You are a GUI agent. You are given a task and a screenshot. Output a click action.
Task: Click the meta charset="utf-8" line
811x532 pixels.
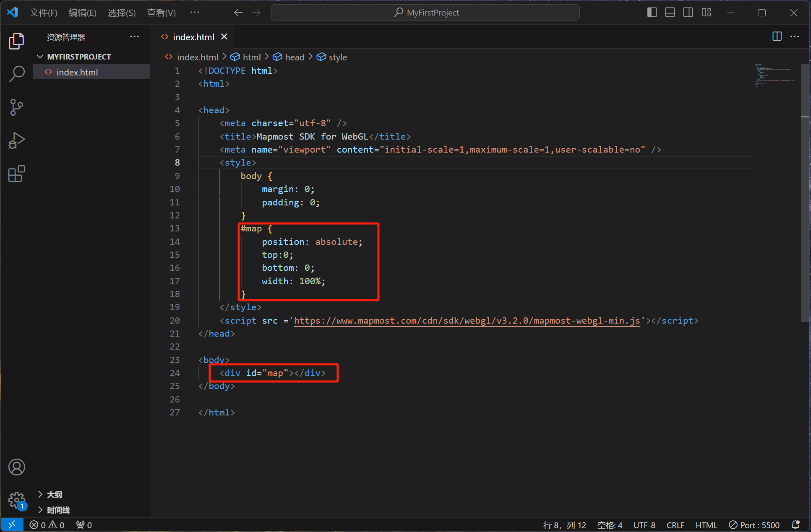point(283,123)
